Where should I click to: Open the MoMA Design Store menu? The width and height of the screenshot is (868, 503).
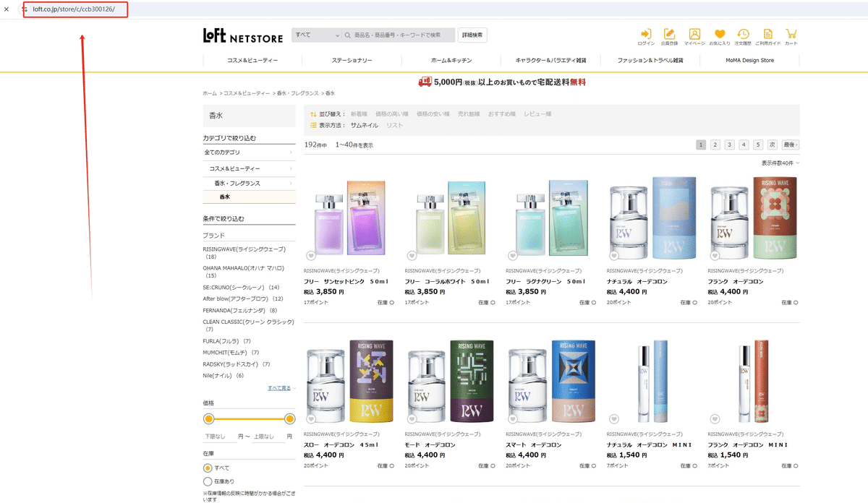[750, 61]
